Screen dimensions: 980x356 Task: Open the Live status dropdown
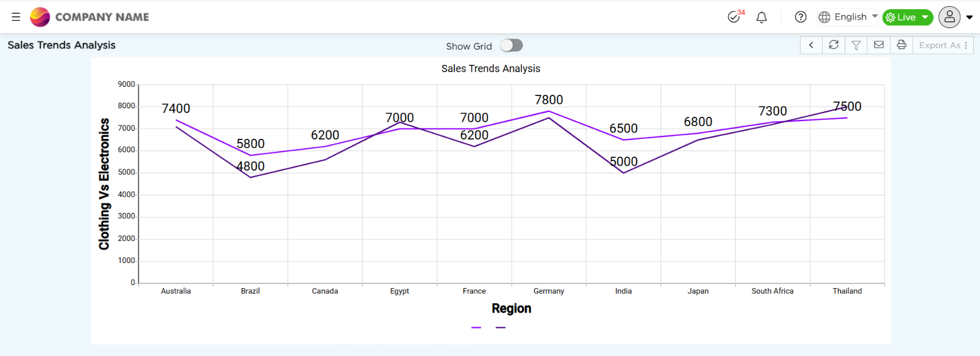tap(907, 17)
